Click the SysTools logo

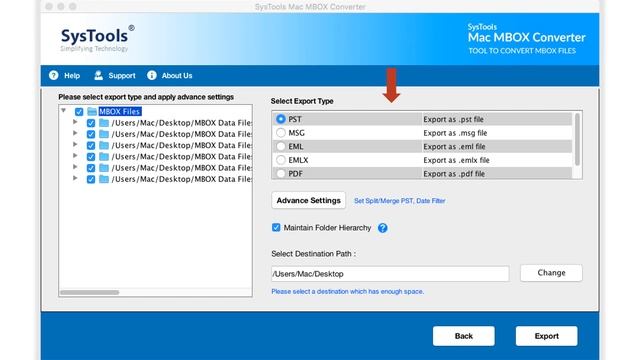[x=97, y=38]
